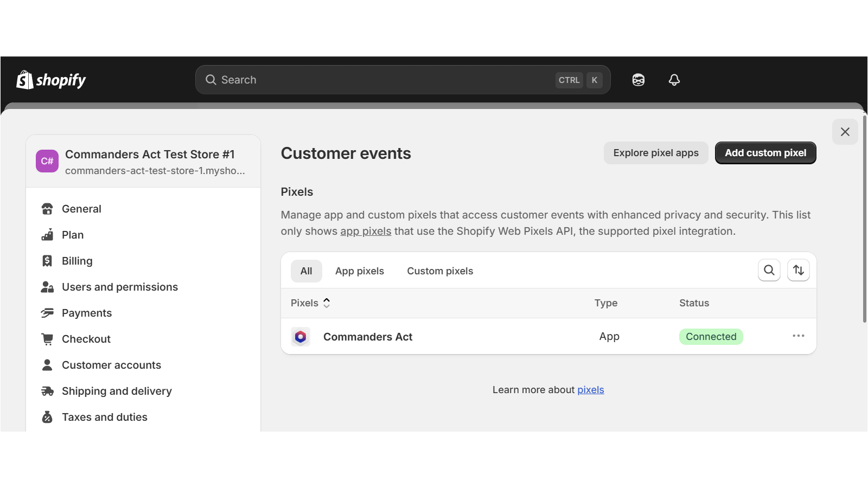Screen dimensions: 868x488
Task: Select the All tab
Action: click(x=307, y=271)
